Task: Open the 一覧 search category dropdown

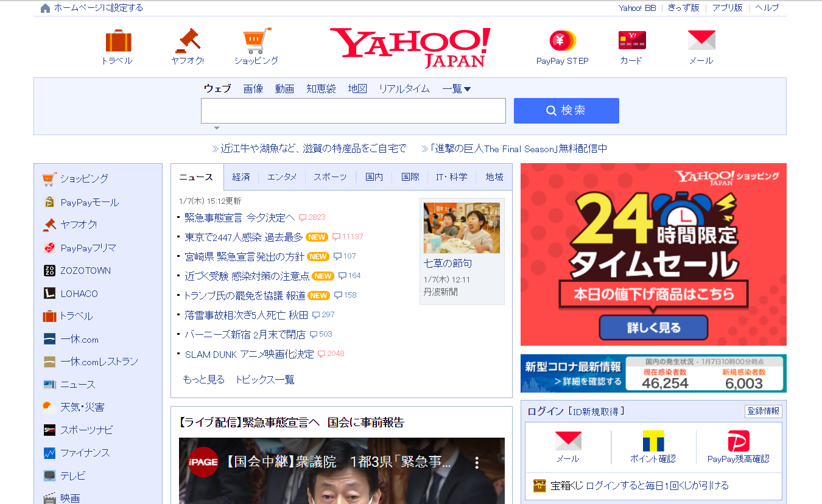Action: (457, 89)
